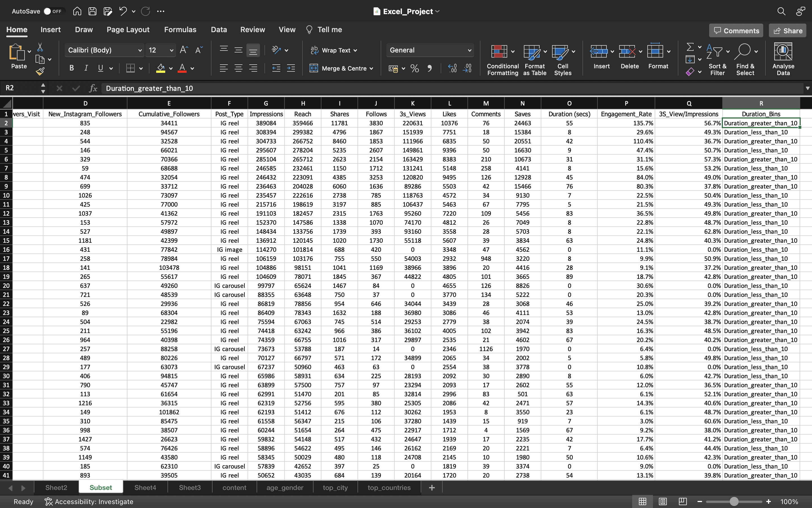Apply comma style number format
This screenshot has height=508, width=812.
coord(429,69)
